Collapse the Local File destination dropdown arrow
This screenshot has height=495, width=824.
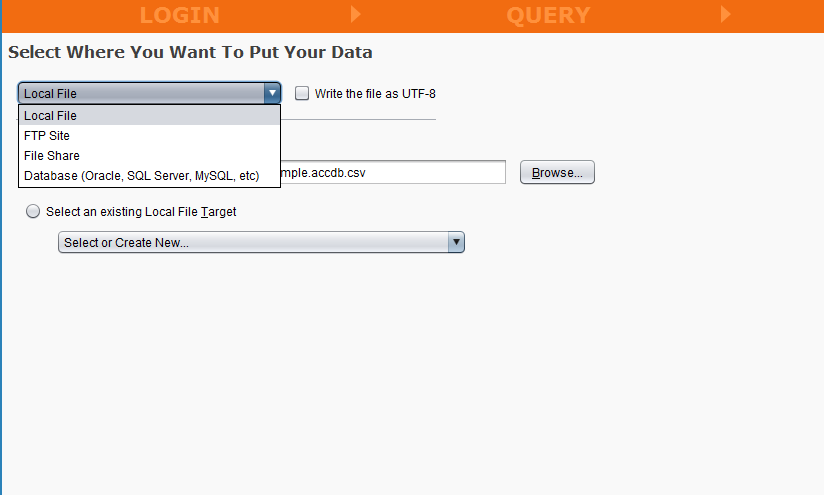[x=272, y=93]
